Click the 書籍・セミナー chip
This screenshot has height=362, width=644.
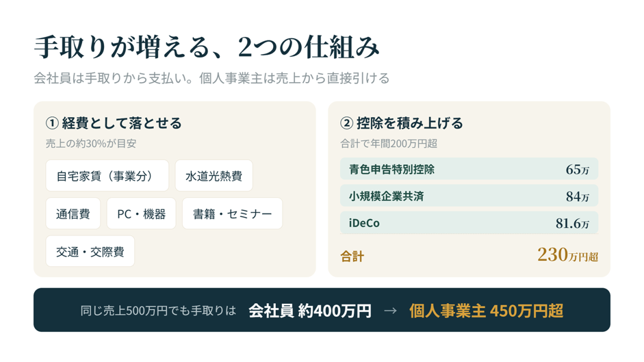coord(233,214)
